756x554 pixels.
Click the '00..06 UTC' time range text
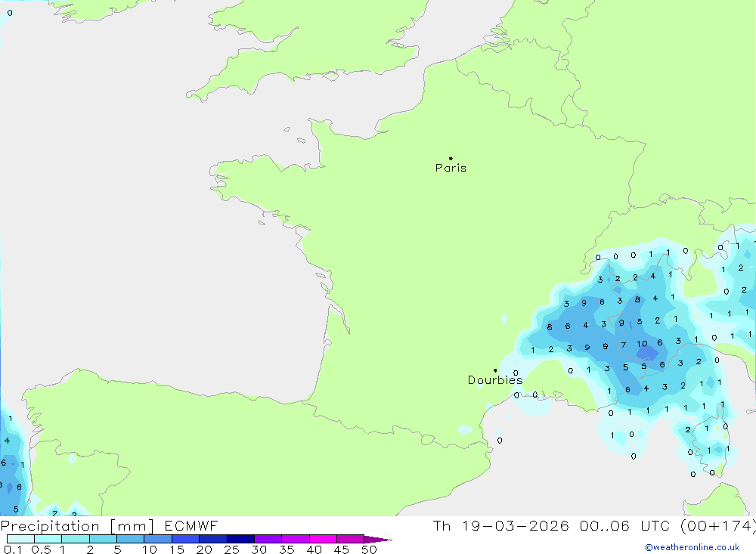[x=625, y=526]
